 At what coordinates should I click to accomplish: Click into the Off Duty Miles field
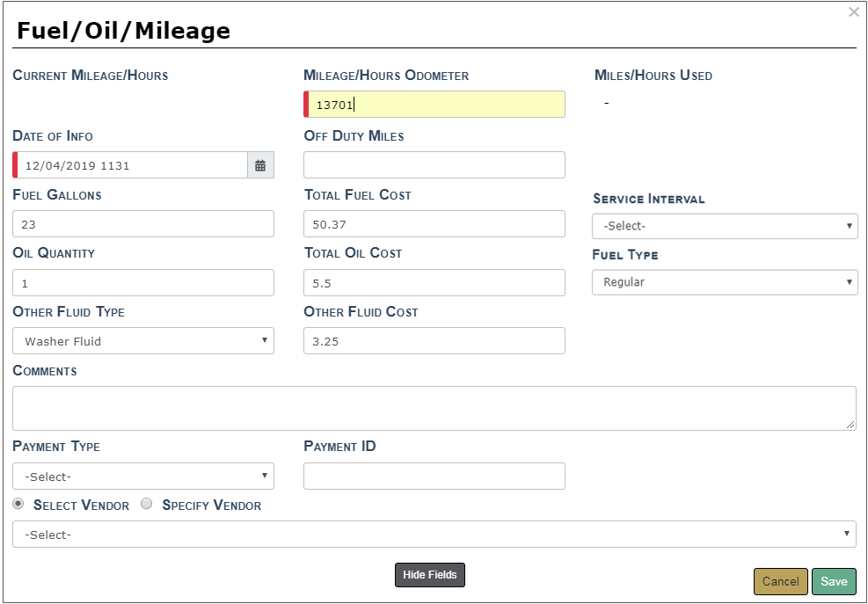coord(434,165)
